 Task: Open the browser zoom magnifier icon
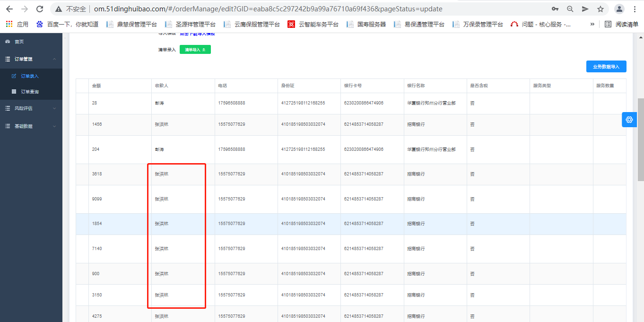coord(570,9)
